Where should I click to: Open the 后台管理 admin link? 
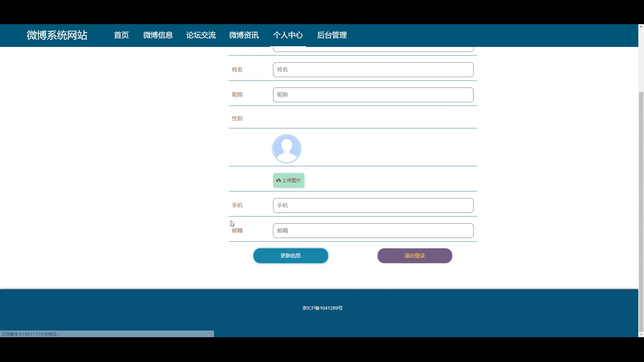(331, 35)
